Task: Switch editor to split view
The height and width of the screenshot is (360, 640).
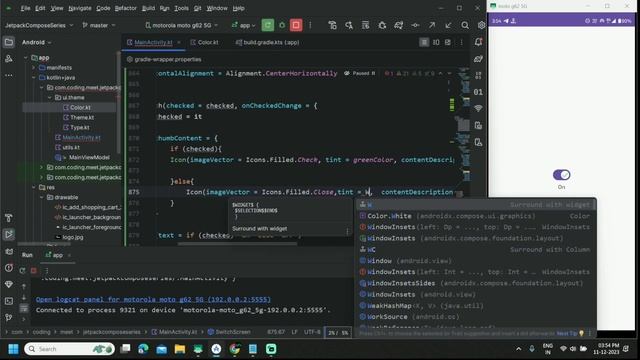Action: coord(436,42)
